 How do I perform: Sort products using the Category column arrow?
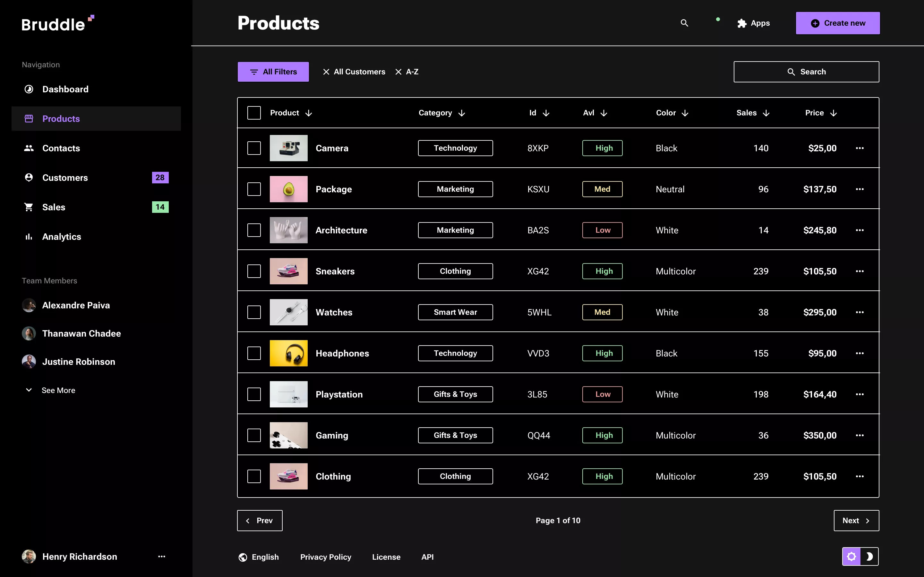coord(462,113)
